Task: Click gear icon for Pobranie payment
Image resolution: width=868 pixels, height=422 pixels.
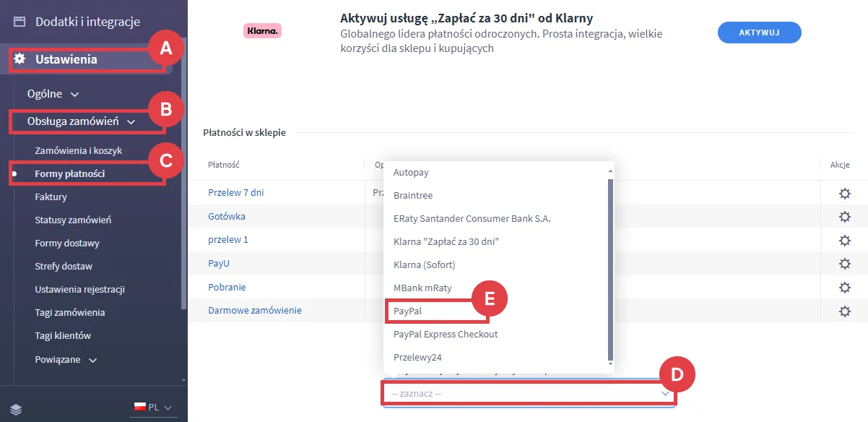Action: pyautogui.click(x=844, y=288)
